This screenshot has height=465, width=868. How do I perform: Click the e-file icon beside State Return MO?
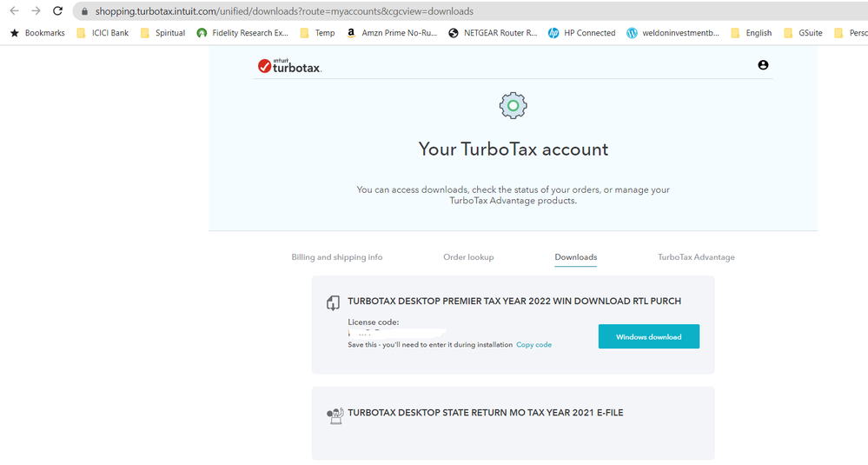pyautogui.click(x=335, y=415)
